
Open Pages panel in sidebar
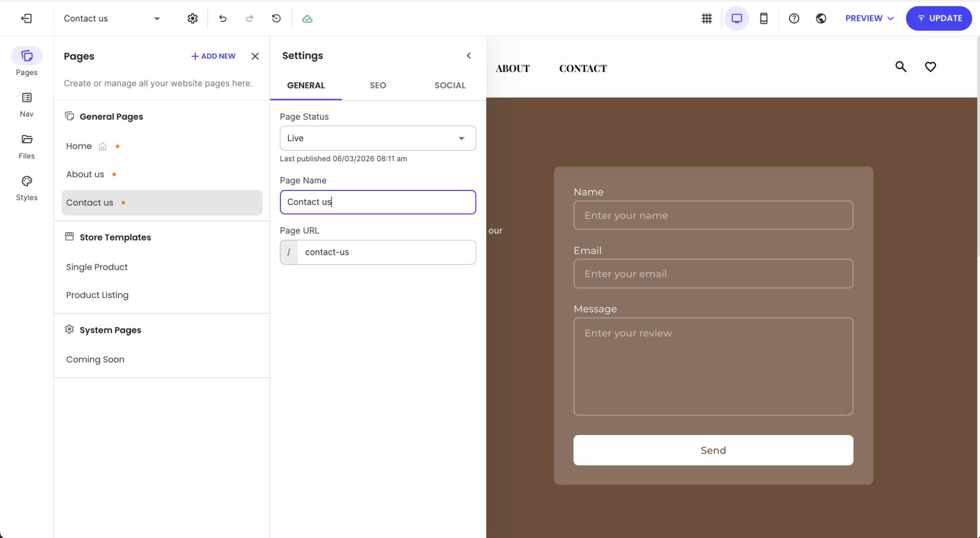(x=27, y=62)
